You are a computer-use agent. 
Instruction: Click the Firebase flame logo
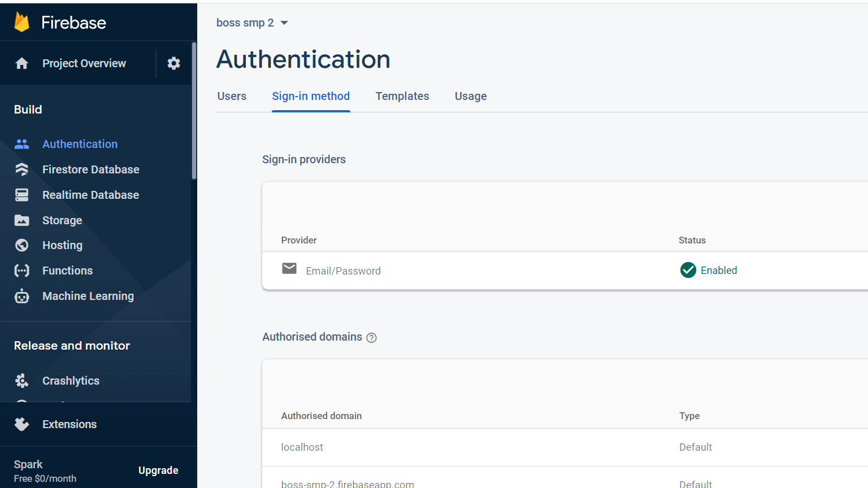coord(21,22)
